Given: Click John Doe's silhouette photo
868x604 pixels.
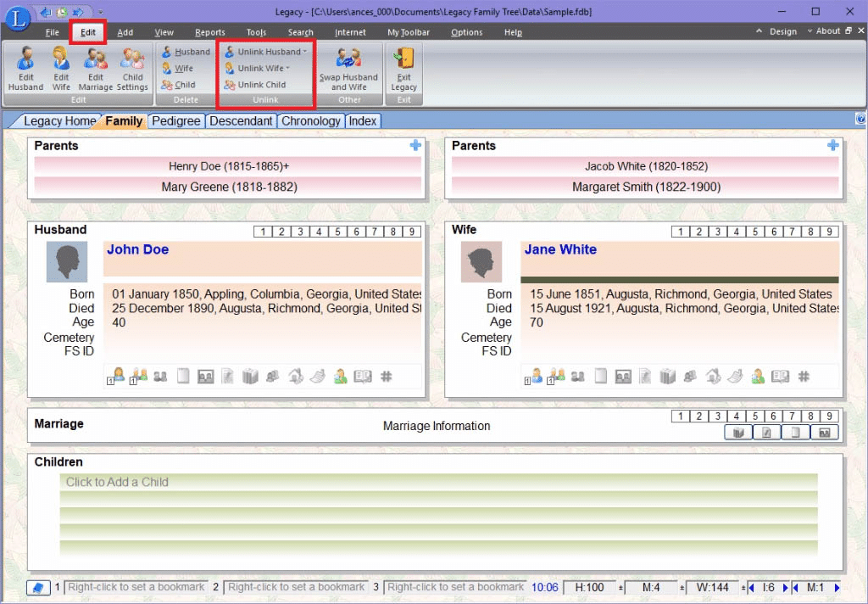Looking at the screenshot, I should (x=67, y=261).
